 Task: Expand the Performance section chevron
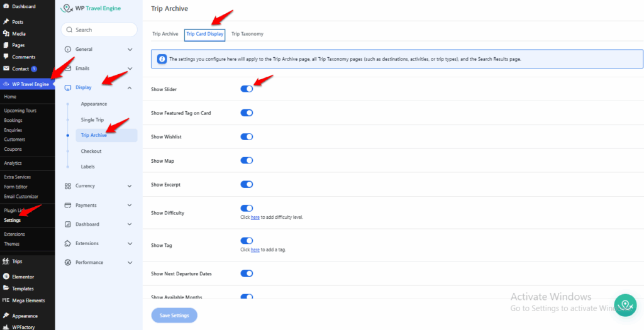click(x=130, y=262)
